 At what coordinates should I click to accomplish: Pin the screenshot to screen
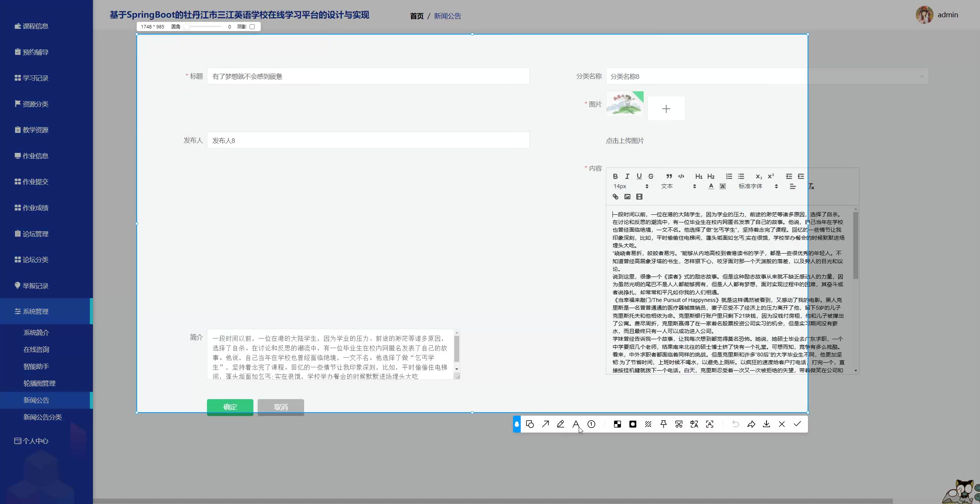click(664, 424)
